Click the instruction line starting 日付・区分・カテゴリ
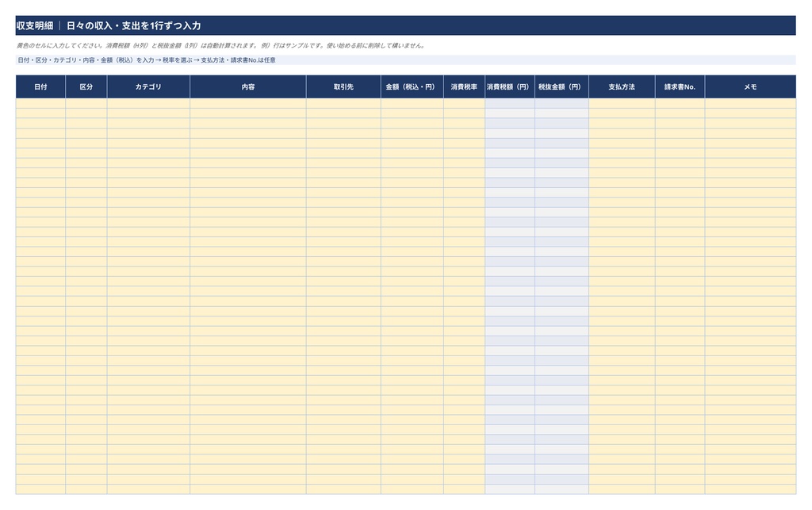This screenshot has width=812, height=510. tap(405, 60)
